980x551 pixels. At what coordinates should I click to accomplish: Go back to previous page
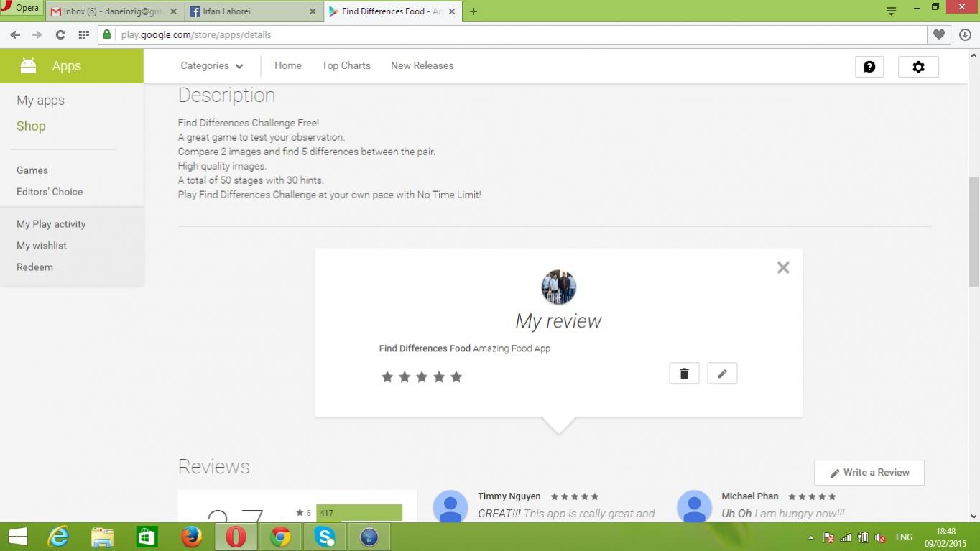15,34
